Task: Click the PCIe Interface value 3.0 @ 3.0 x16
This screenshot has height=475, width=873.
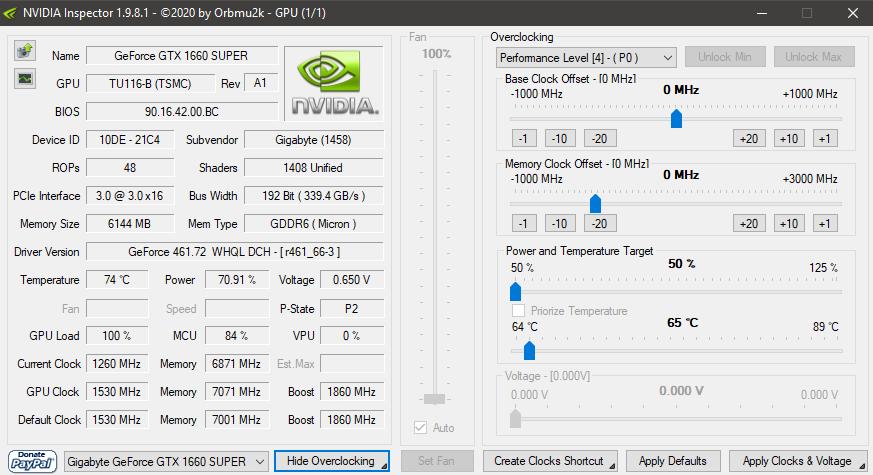Action: tap(130, 195)
